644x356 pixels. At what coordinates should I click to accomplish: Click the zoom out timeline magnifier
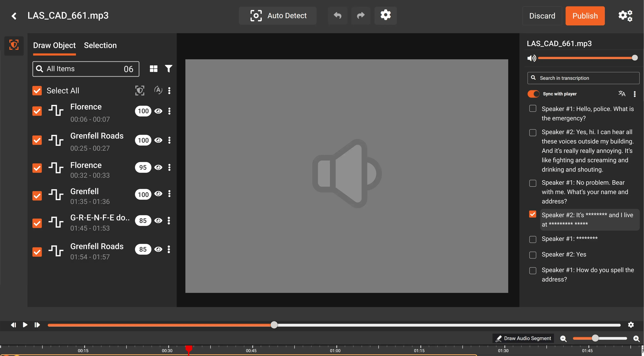(563, 339)
